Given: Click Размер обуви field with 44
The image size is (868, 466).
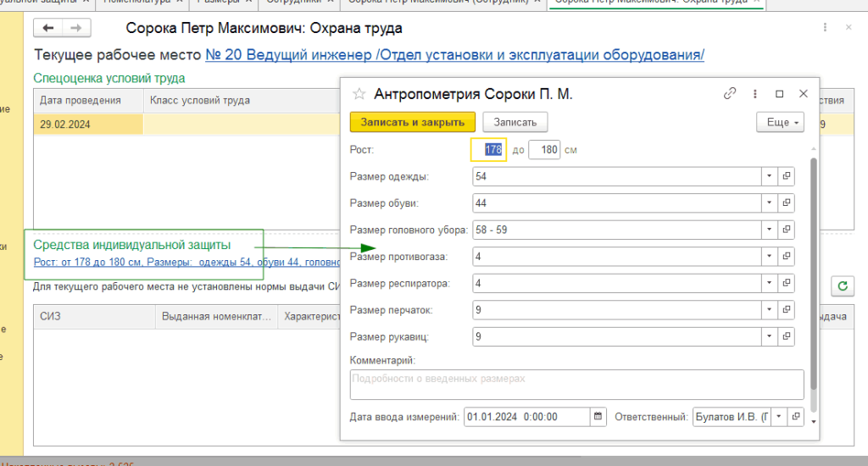Looking at the screenshot, I should pyautogui.click(x=617, y=202).
